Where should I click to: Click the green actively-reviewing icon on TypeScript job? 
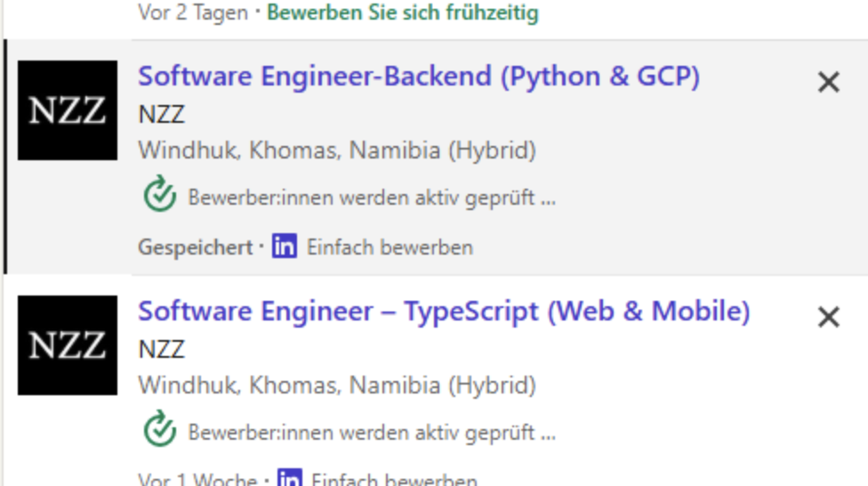click(x=159, y=430)
